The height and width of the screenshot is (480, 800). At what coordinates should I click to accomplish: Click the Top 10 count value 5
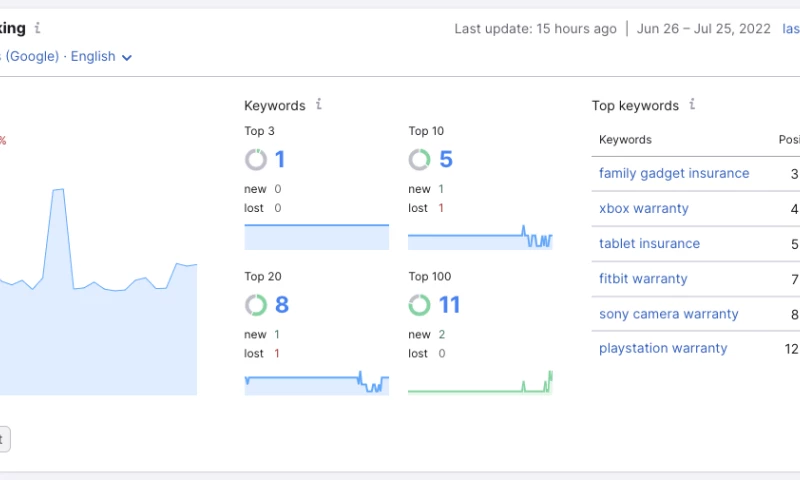(x=446, y=160)
